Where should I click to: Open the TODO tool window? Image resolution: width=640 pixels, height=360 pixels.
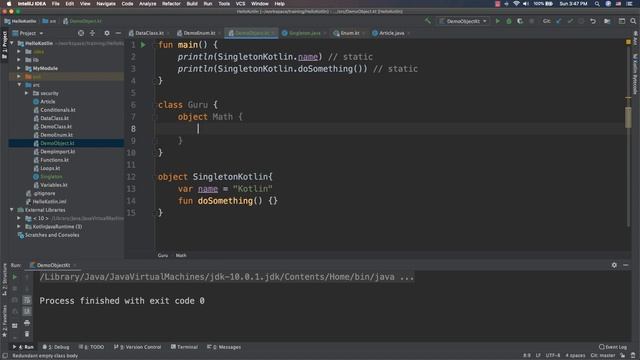(x=92, y=347)
